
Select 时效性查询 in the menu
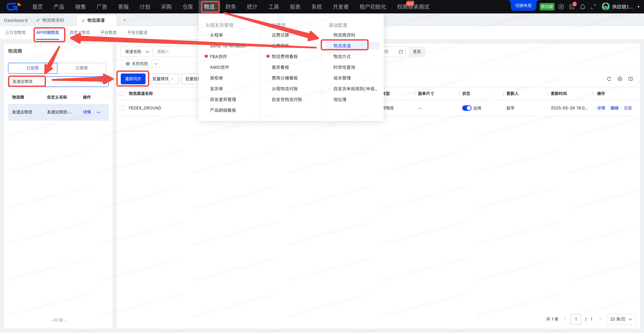[344, 67]
